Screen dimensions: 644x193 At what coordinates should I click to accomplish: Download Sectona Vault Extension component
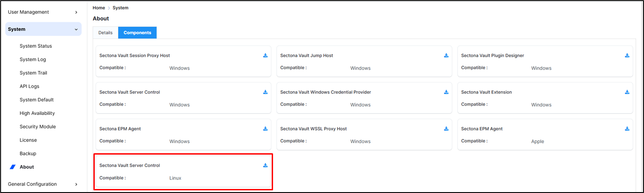627,92
